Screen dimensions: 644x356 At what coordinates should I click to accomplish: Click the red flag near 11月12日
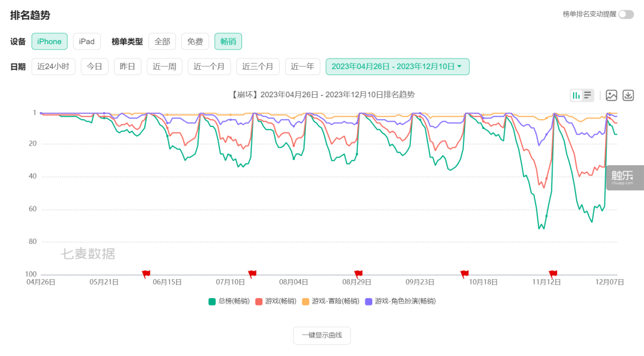[x=553, y=274]
